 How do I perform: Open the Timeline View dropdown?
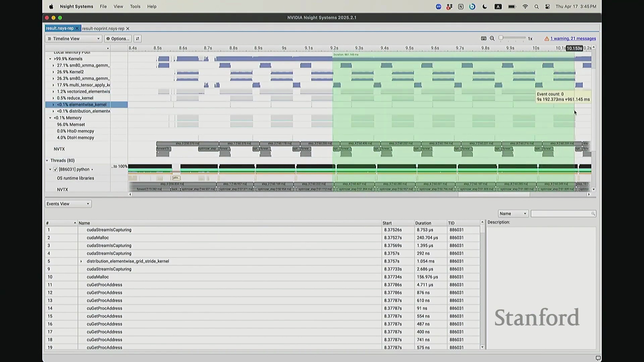coord(73,39)
